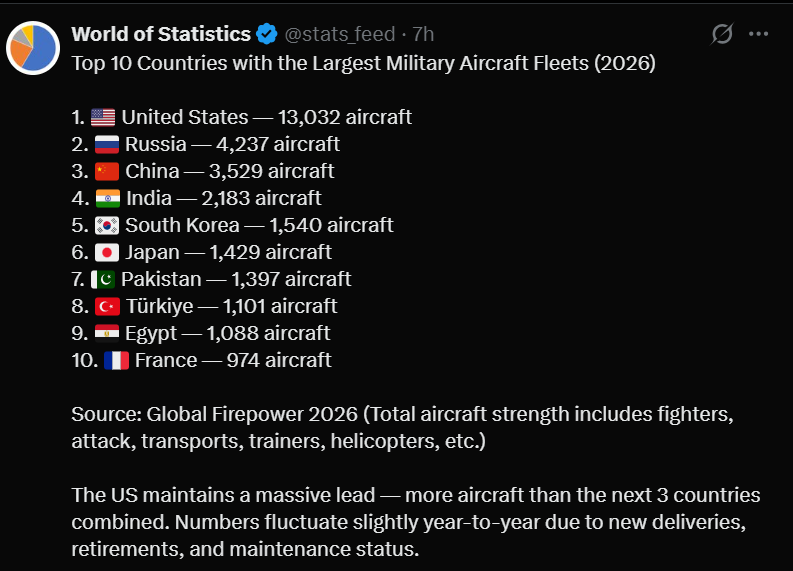Click the United States flag emoji

coord(103,117)
